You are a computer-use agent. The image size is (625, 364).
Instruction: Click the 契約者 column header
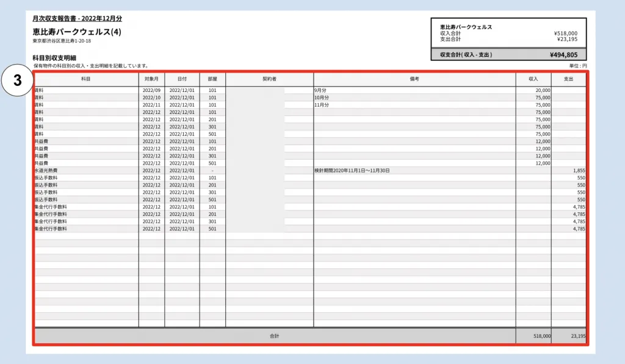(x=269, y=79)
